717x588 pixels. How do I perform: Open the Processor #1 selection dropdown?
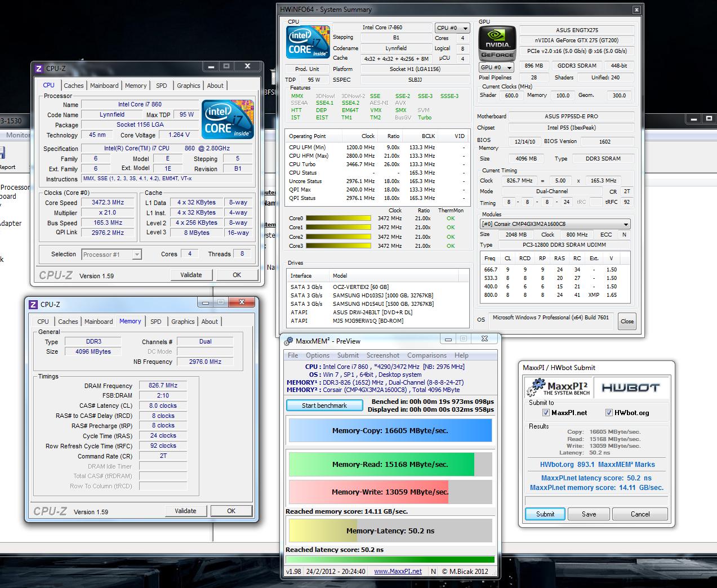click(x=112, y=255)
